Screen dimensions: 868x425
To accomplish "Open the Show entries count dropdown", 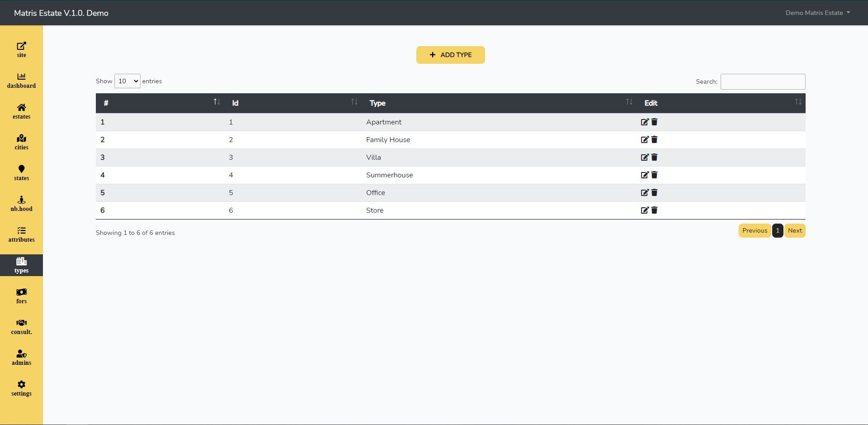I will click(x=127, y=81).
